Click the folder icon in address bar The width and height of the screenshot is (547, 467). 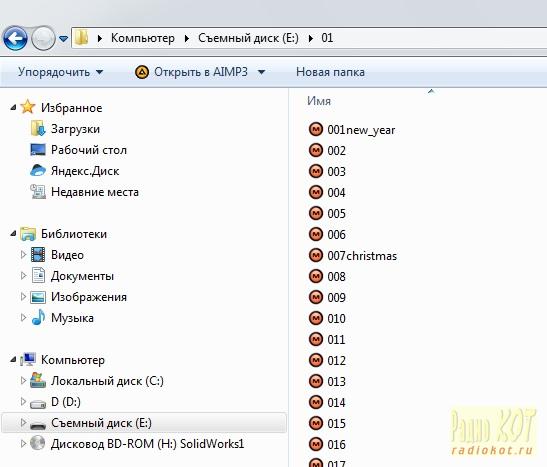pyautogui.click(x=82, y=38)
